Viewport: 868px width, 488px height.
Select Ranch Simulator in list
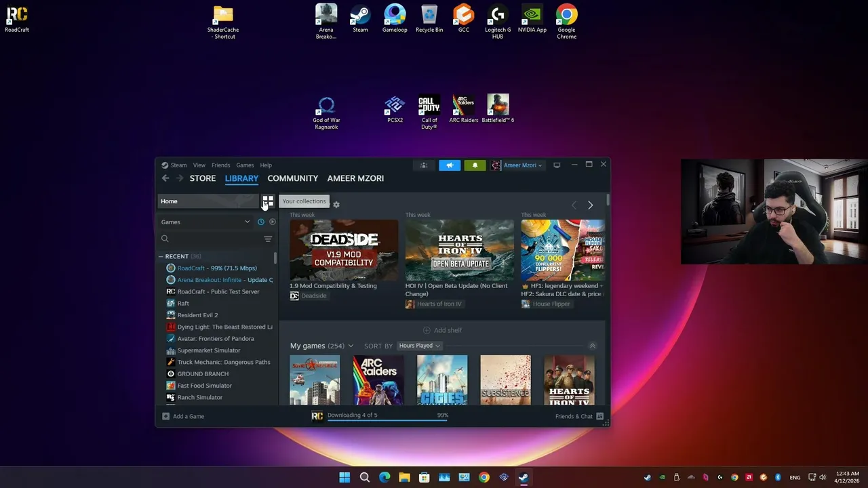[x=199, y=397]
